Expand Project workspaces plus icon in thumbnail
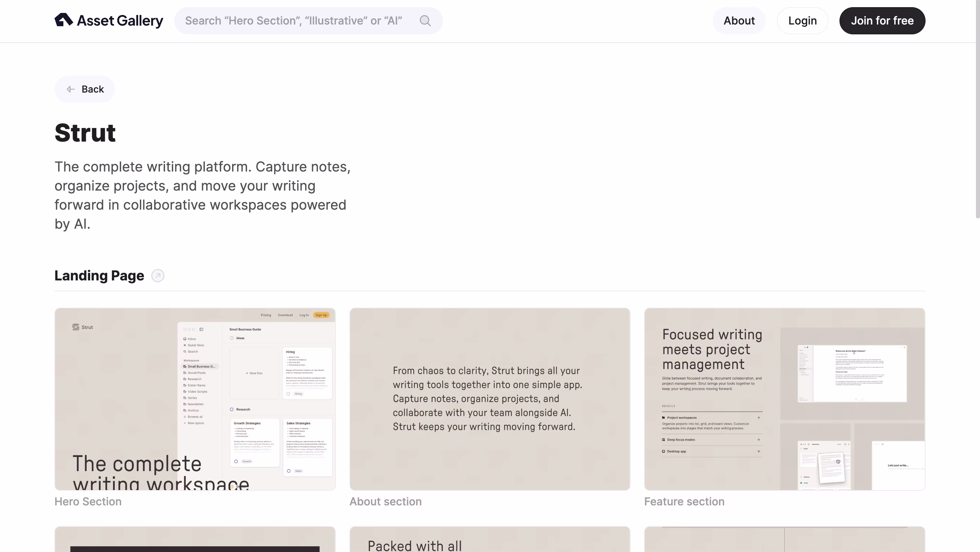This screenshot has width=980, height=552. (758, 417)
